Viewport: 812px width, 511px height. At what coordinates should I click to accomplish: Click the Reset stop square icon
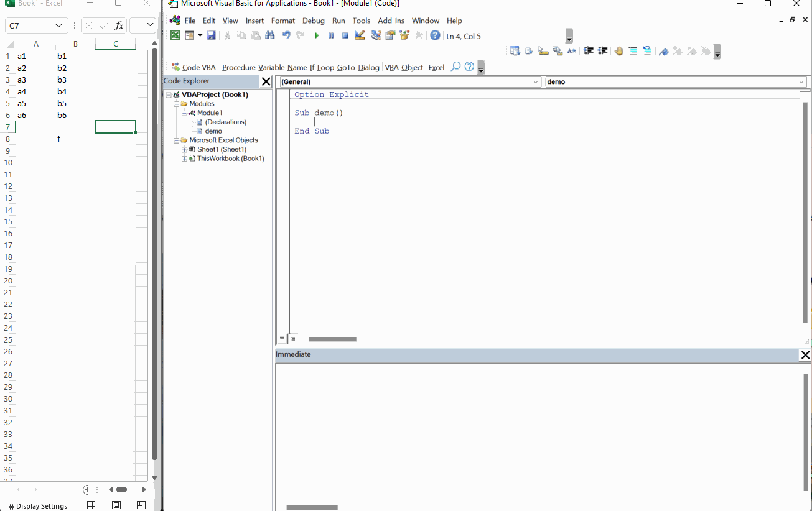click(x=345, y=35)
